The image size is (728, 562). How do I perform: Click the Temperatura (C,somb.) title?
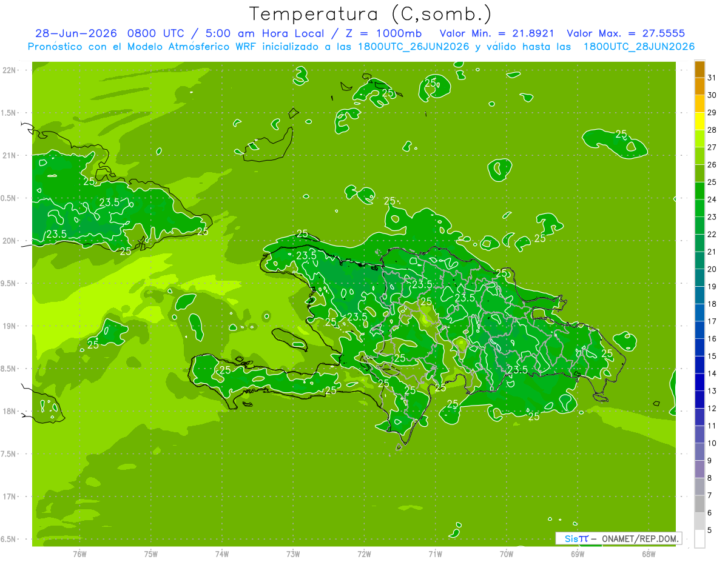click(371, 14)
